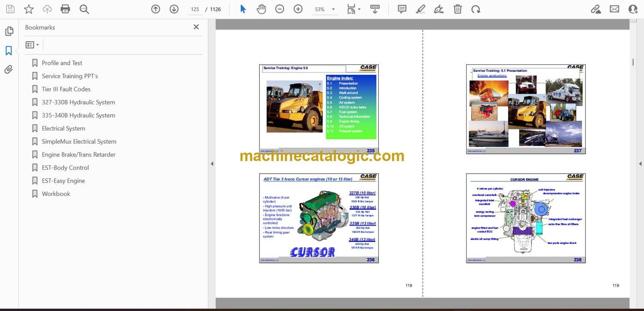
Task: Open the Workbook bookmark
Action: tap(56, 194)
